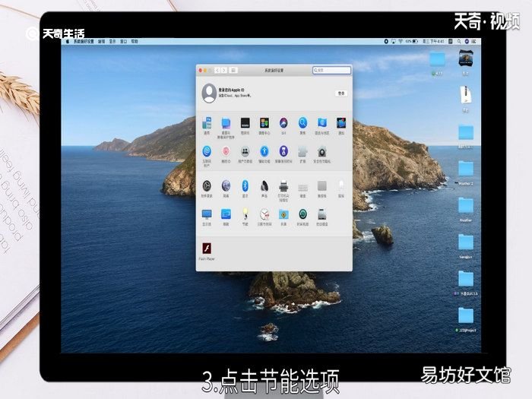Screen dimensions: 532x399
Task: Open Desktop & Screen Saver preferences
Action: pos(226,123)
